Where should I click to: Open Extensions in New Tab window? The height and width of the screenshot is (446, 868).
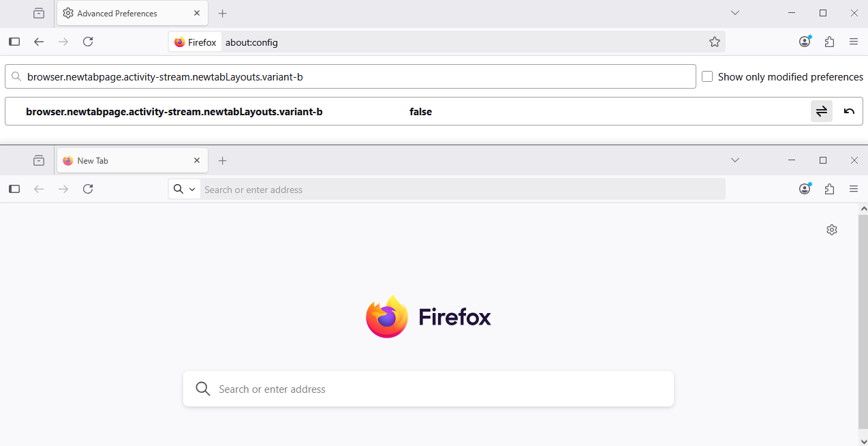(829, 189)
